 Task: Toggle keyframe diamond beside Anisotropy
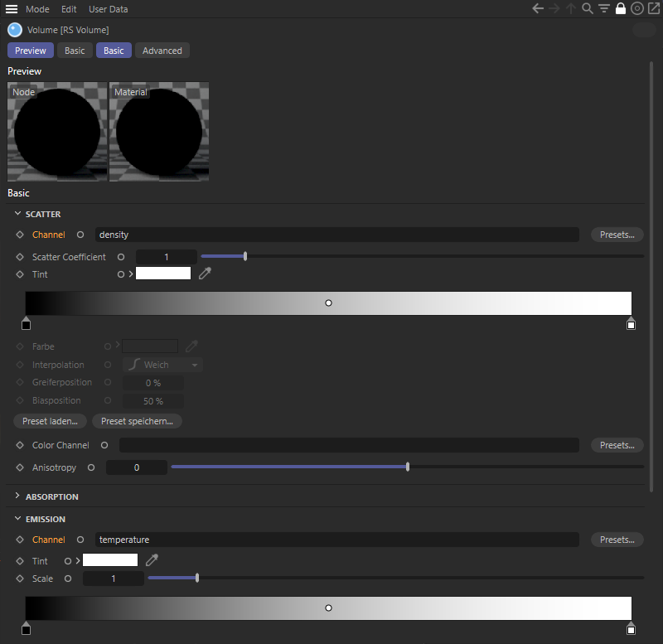tap(20, 467)
